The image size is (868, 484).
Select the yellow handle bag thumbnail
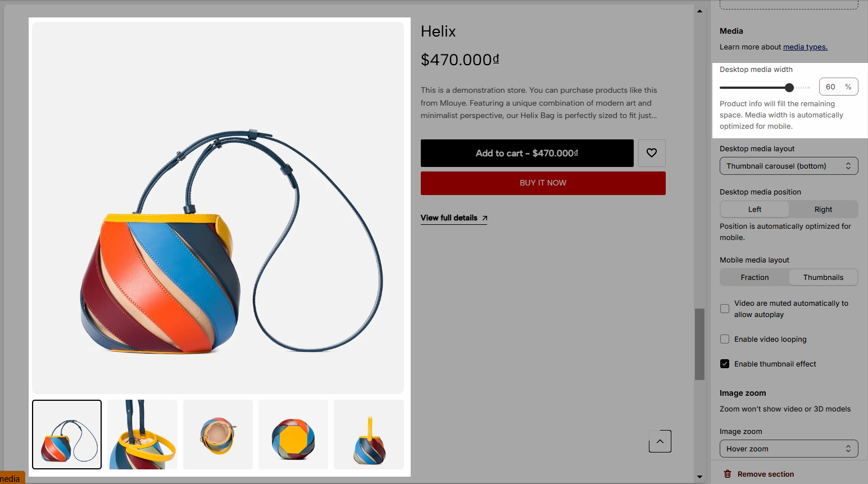(x=369, y=435)
